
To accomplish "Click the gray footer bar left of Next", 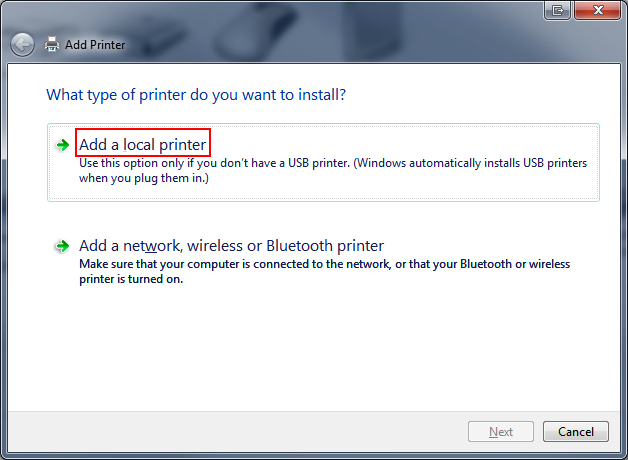I will coord(236,432).
